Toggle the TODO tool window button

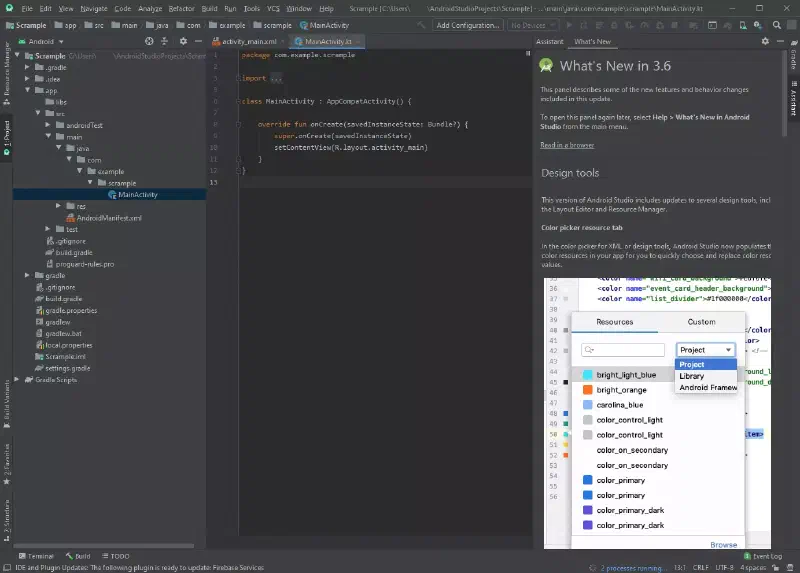tap(116, 556)
